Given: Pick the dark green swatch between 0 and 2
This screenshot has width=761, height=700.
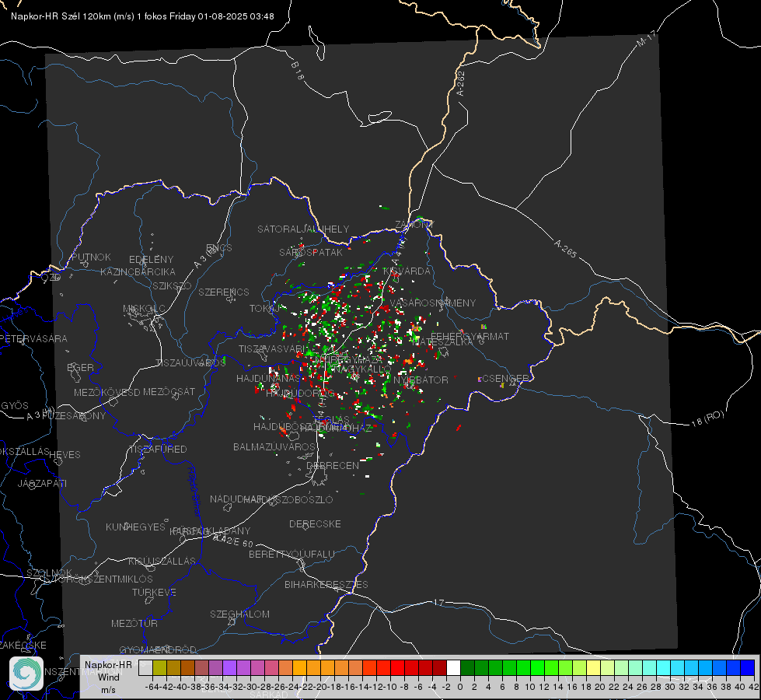Looking at the screenshot, I should coord(467,667).
